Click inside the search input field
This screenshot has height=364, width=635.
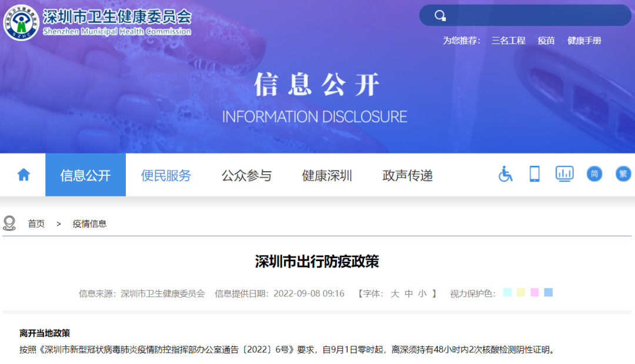(535, 15)
